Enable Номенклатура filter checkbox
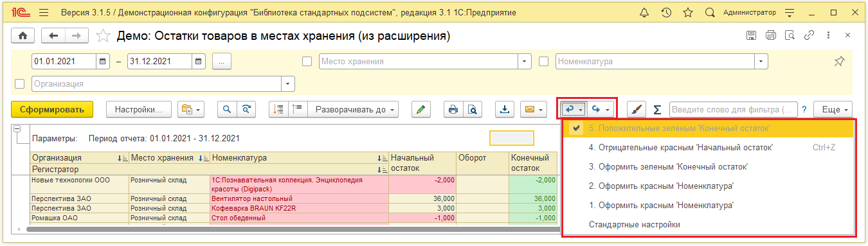 [x=544, y=62]
